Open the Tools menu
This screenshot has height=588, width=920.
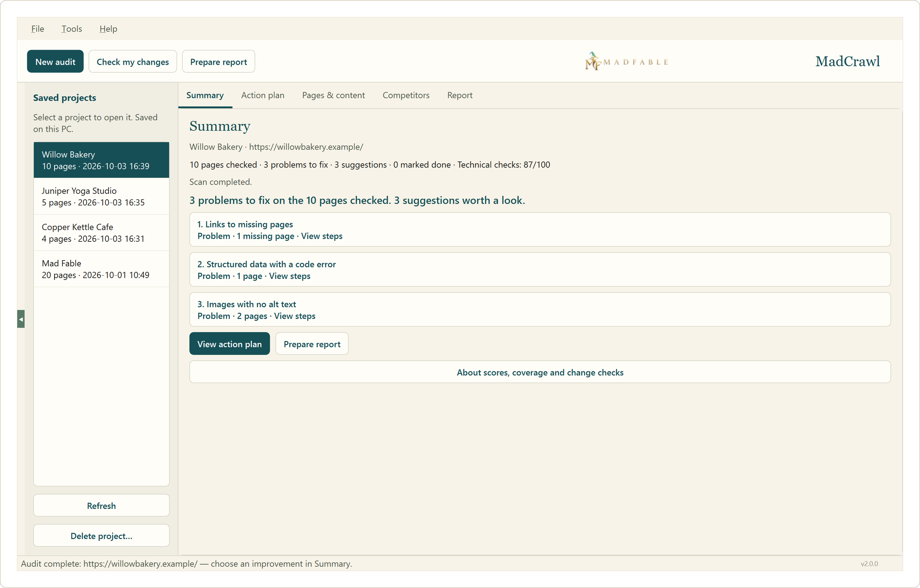tap(72, 29)
